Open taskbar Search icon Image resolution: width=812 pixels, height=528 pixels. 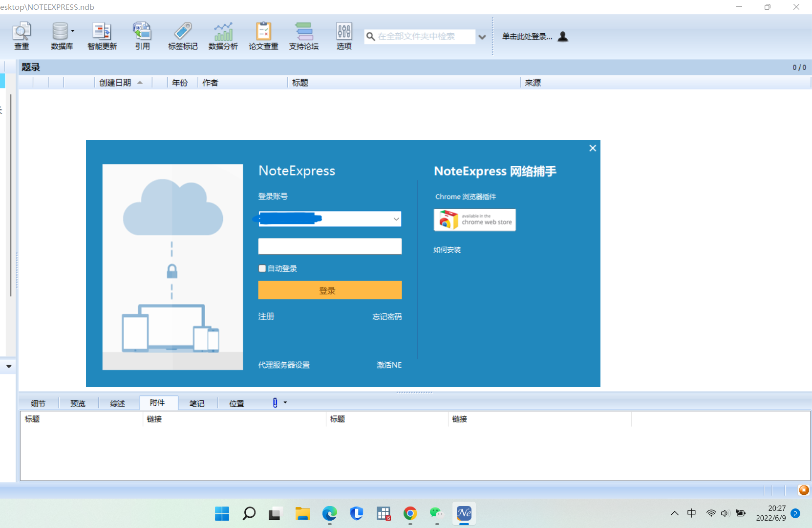pos(249,513)
